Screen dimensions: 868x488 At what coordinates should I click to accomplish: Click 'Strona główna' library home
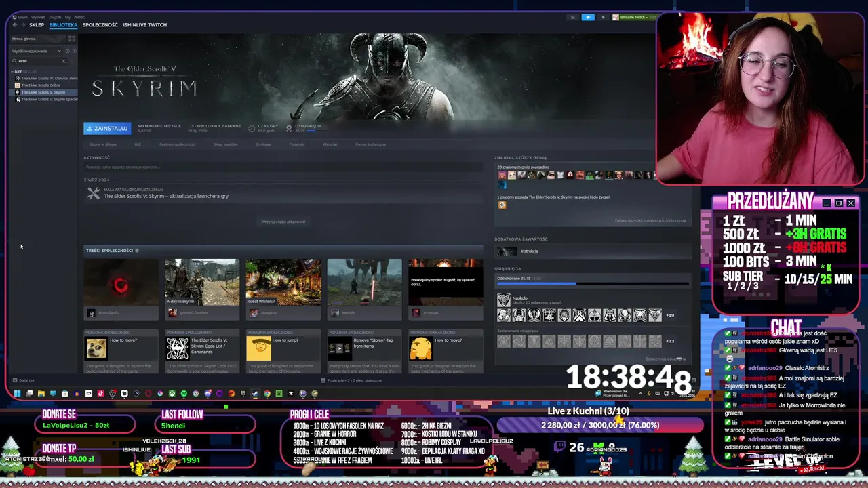pos(37,39)
